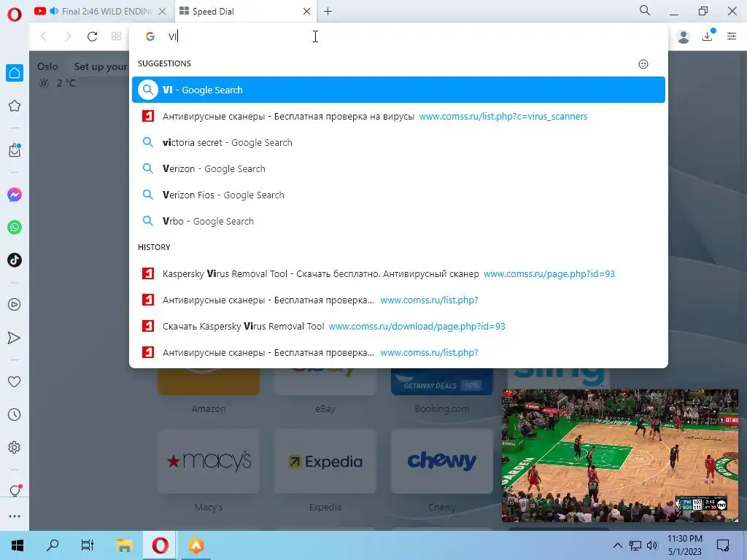Mute the YouTube tab audio icon

(x=54, y=11)
